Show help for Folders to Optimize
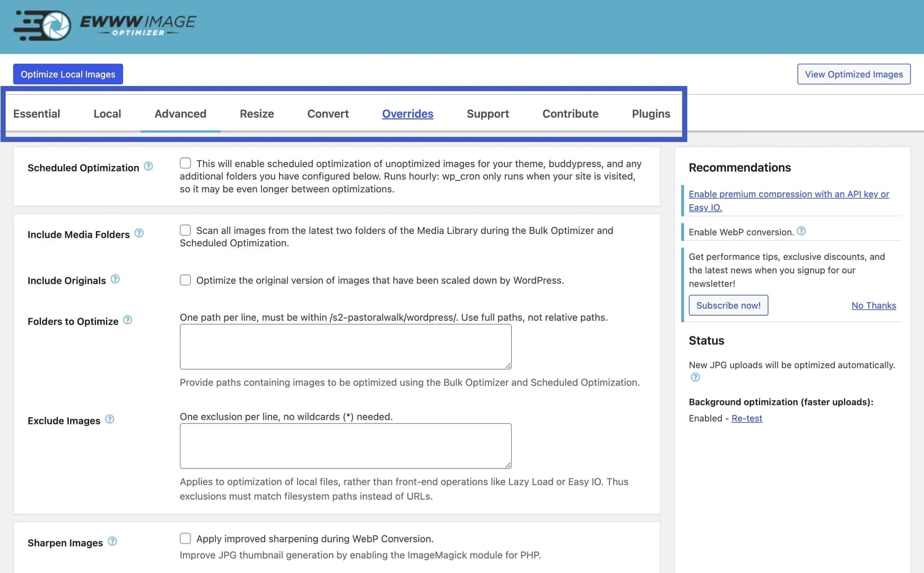 coord(128,320)
